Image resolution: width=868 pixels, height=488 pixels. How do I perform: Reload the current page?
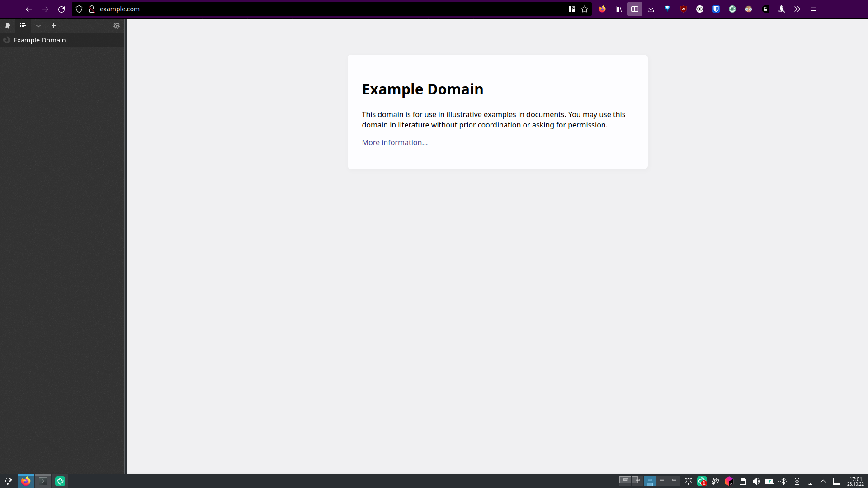[61, 9]
